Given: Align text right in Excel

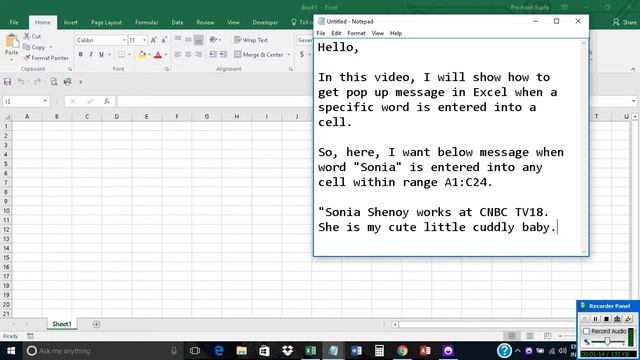Looking at the screenshot, I should coord(198,54).
